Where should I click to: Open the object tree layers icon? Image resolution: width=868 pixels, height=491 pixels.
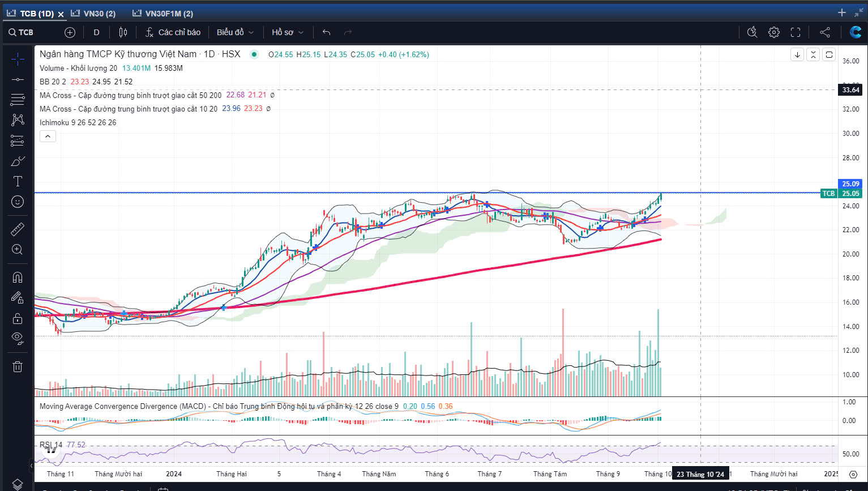pyautogui.click(x=18, y=485)
